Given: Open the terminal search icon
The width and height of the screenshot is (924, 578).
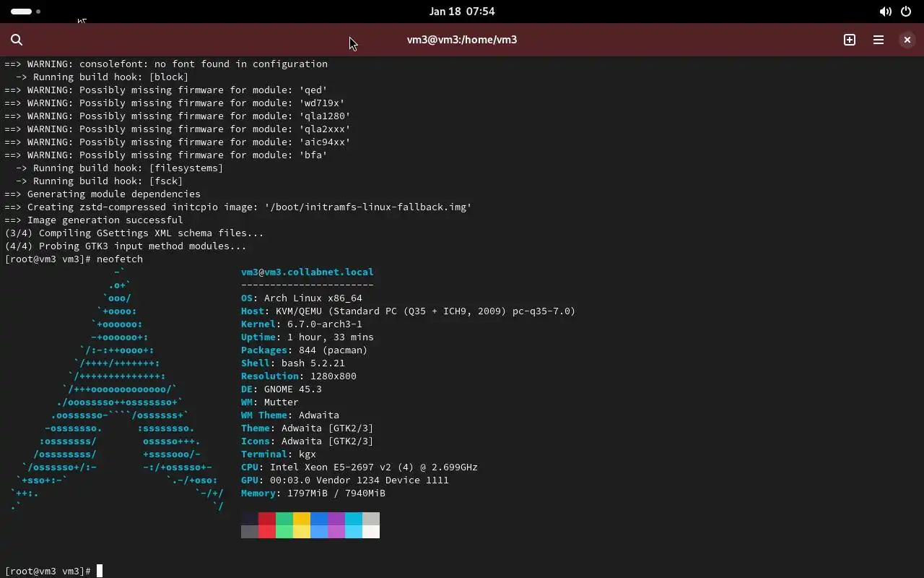Looking at the screenshot, I should click(17, 40).
